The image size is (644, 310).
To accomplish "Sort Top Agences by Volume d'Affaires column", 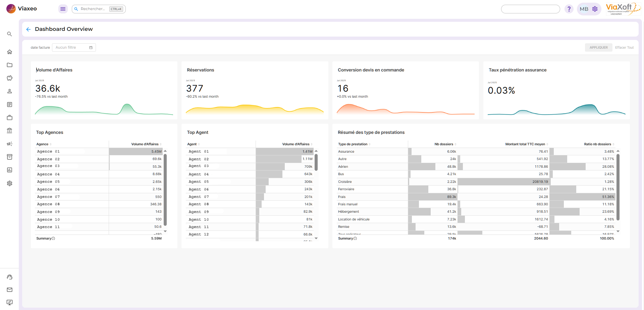I will pyautogui.click(x=146, y=144).
